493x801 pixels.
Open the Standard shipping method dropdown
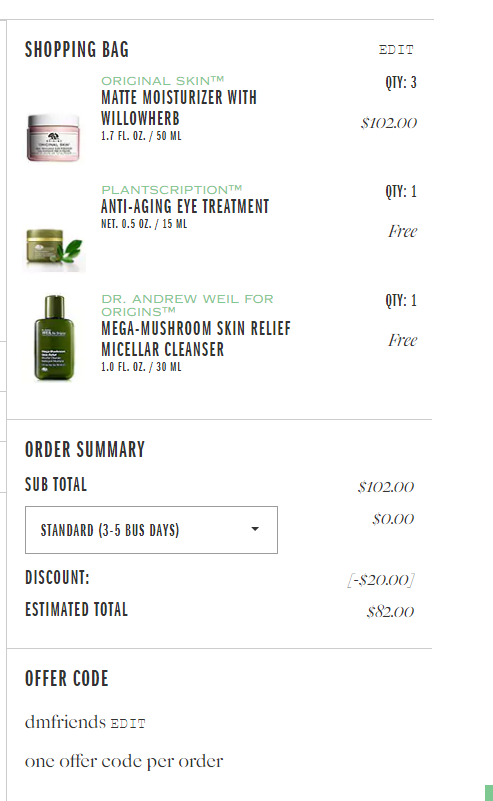click(151, 530)
